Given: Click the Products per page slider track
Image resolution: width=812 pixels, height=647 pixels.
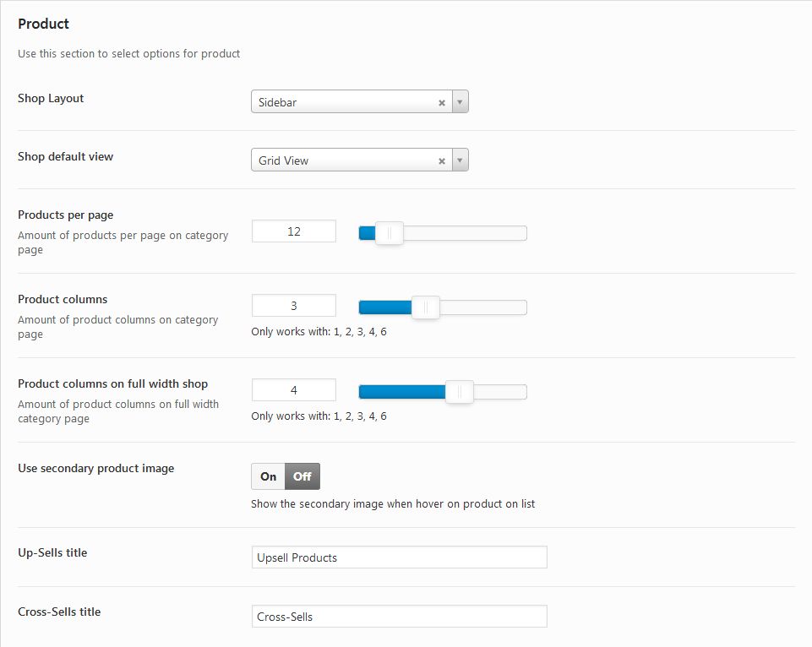Looking at the screenshot, I should 443,233.
